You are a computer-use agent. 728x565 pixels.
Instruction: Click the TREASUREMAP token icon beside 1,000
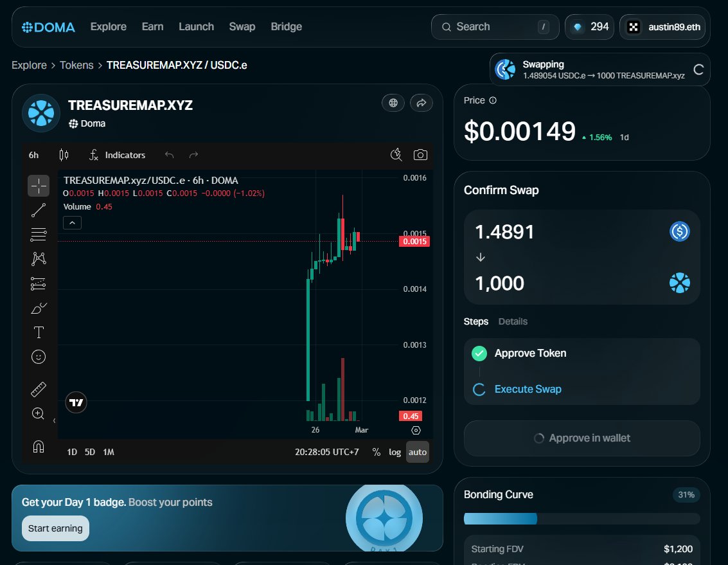(680, 283)
